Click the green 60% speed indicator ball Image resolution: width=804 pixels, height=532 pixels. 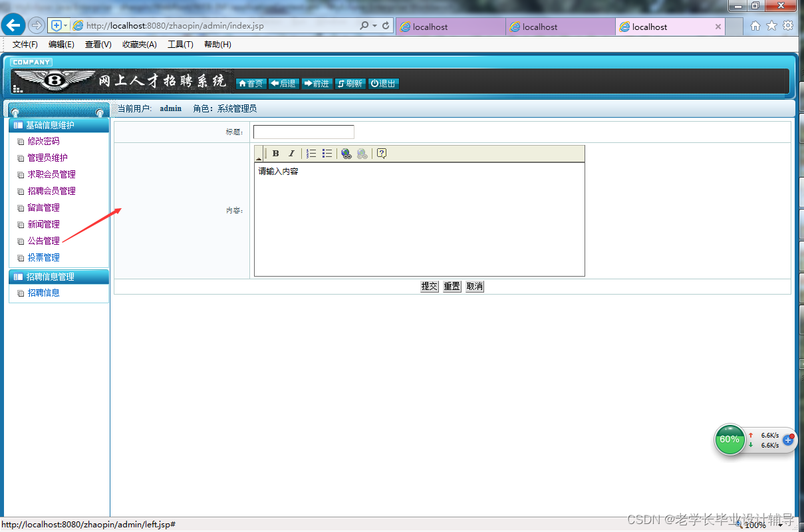click(x=729, y=440)
